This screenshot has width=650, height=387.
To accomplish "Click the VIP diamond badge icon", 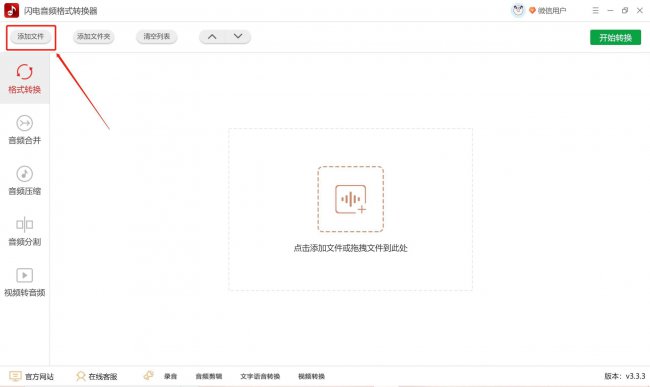I will pyautogui.click(x=532, y=11).
